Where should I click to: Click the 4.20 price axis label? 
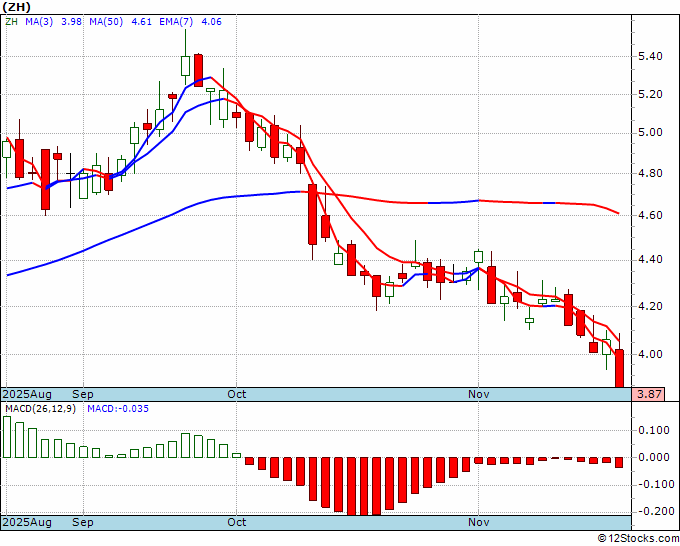tap(650, 306)
